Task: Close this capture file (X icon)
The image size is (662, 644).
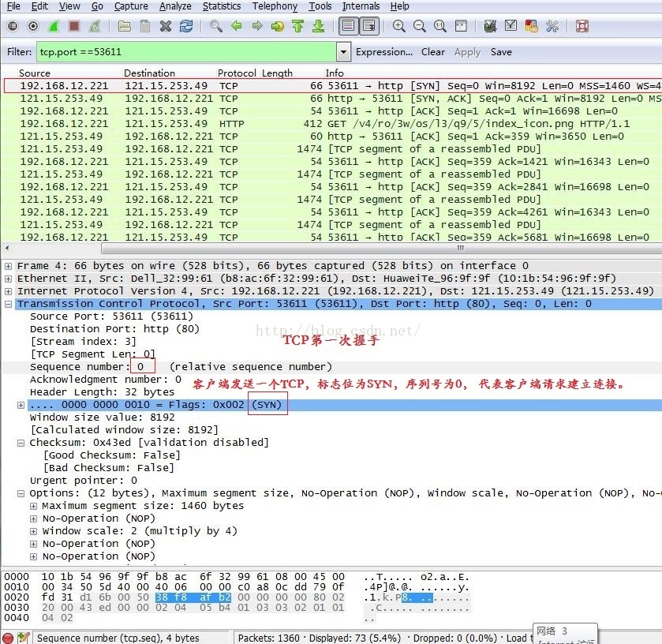Action: pyautogui.click(x=166, y=26)
